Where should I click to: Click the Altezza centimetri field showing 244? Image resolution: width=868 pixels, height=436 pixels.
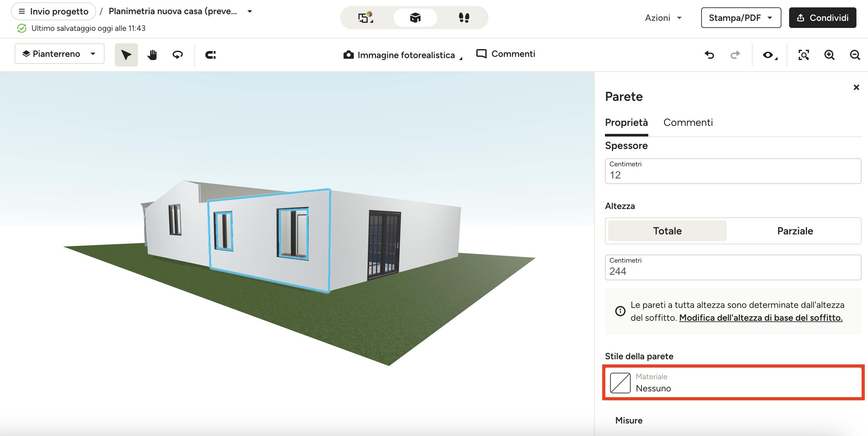point(733,267)
